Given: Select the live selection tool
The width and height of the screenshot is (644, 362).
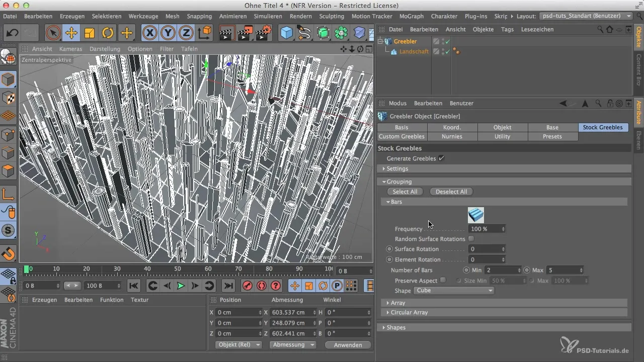Looking at the screenshot, I should point(53,33).
